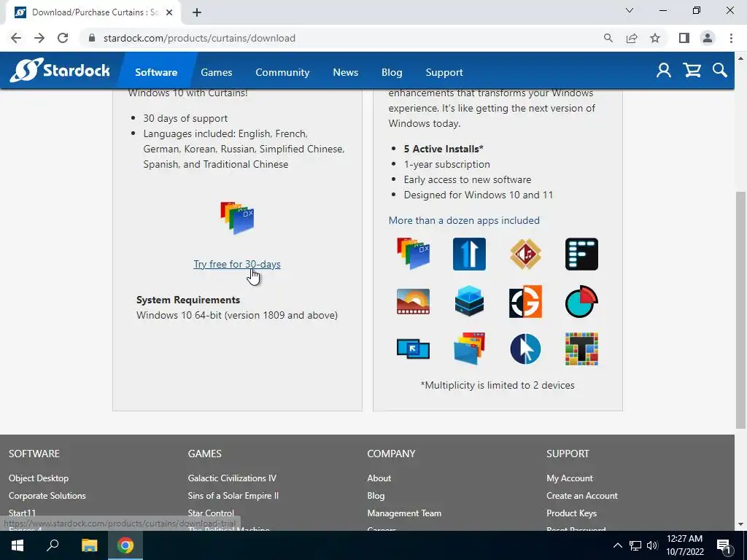
Task: Open the Games menu in header
Action: click(216, 72)
